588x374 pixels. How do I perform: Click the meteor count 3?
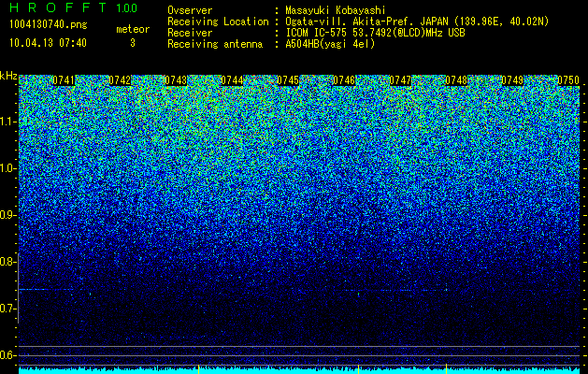pos(133,43)
